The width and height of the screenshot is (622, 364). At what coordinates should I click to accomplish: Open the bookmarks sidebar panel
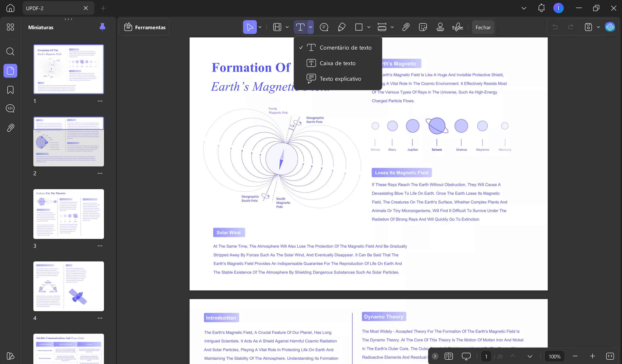click(10, 90)
